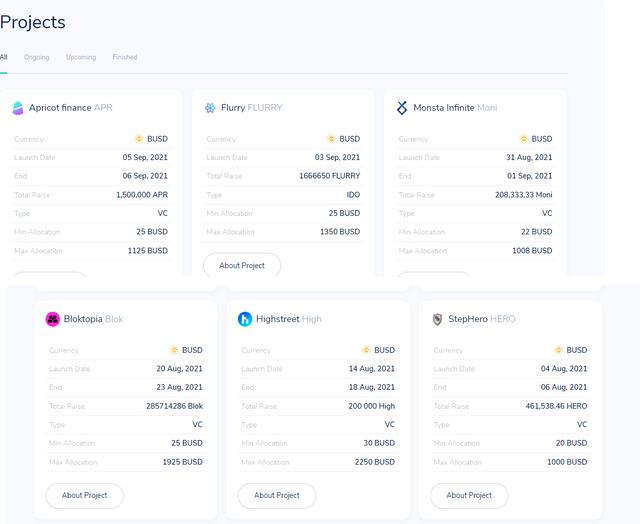Click the Monsta Infinite logo icon
Screen dimensions: 640x524
click(402, 108)
